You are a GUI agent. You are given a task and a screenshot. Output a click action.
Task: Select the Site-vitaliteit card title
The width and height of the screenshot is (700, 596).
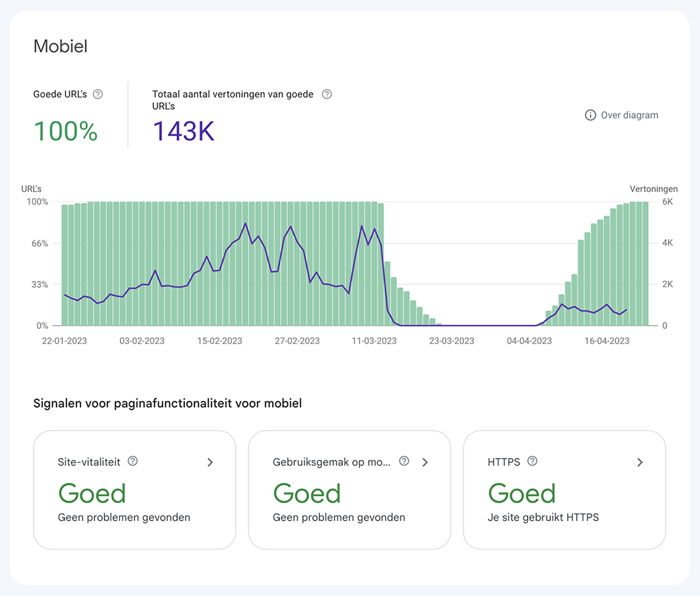(x=89, y=462)
